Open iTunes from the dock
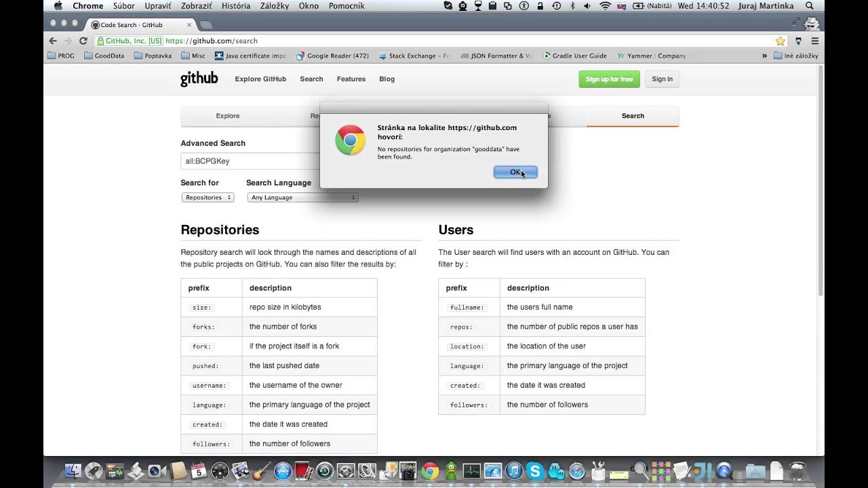The height and width of the screenshot is (488, 868). coord(514,470)
